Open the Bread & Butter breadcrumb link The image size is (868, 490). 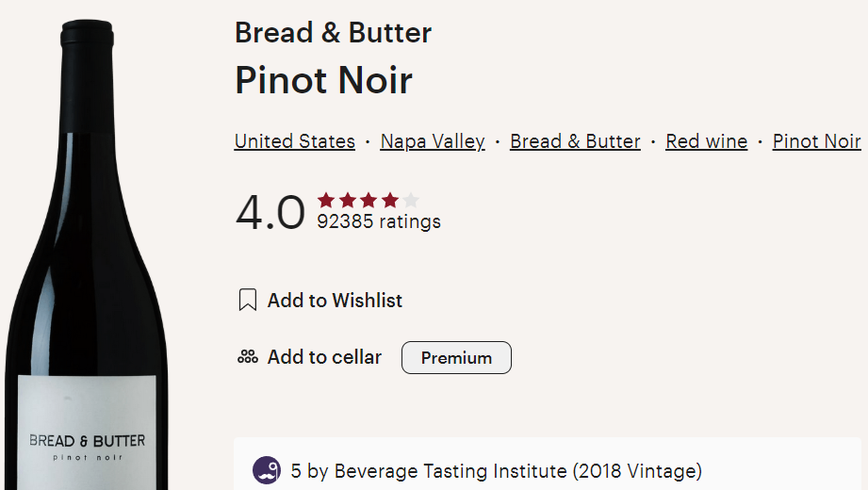point(575,141)
